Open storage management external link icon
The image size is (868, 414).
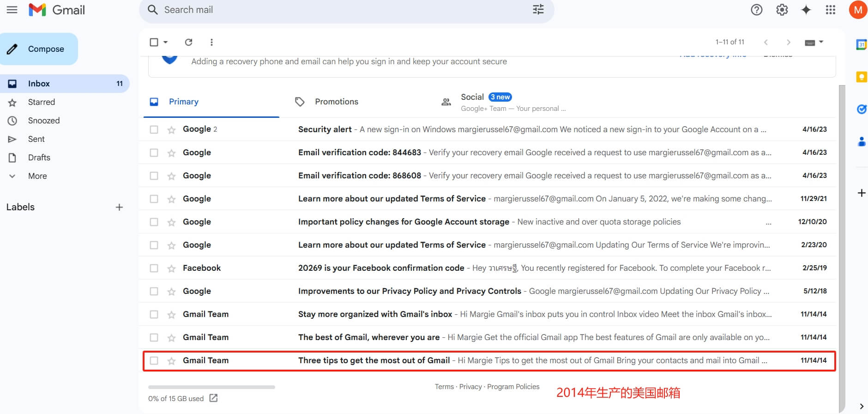point(213,398)
